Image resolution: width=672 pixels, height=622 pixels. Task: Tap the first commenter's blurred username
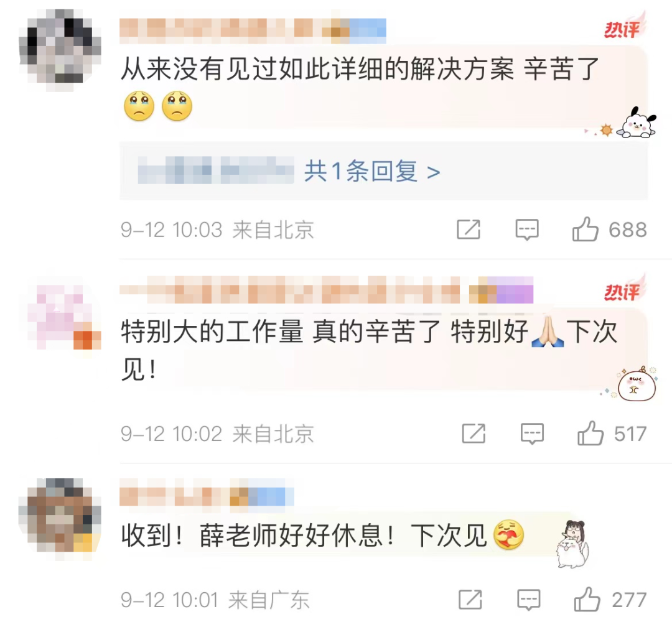coord(253,31)
